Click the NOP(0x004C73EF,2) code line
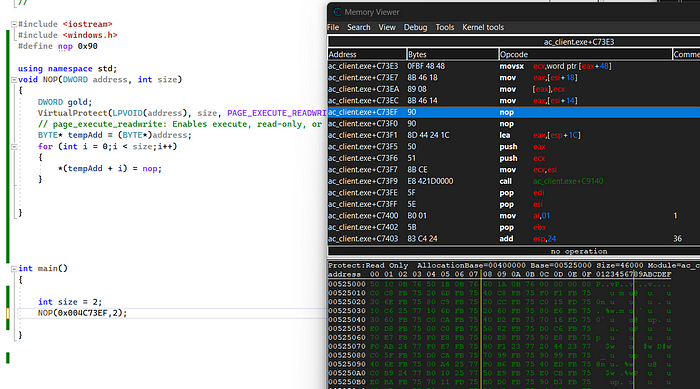700x389 pixels. tap(82, 313)
